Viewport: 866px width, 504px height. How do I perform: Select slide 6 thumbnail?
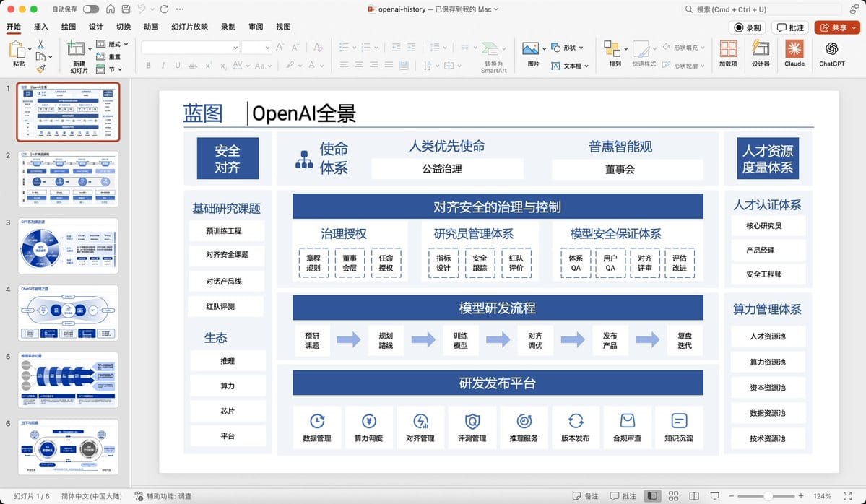point(68,447)
